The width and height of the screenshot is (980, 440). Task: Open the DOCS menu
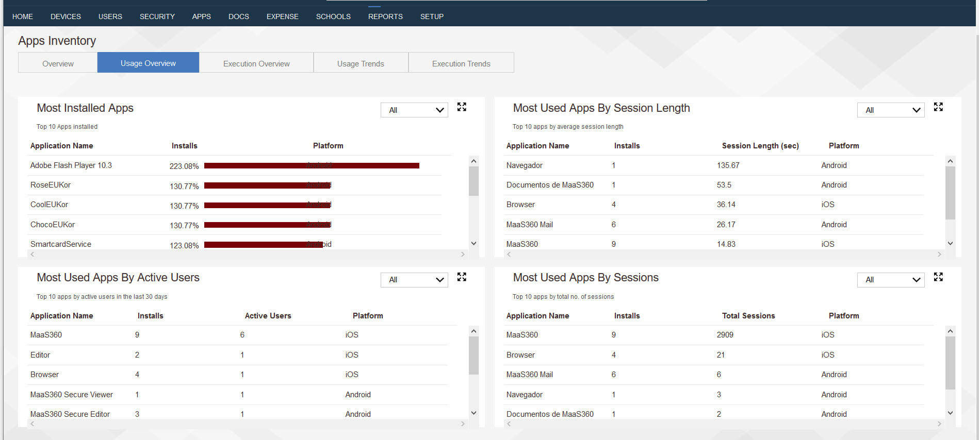pyautogui.click(x=239, y=16)
